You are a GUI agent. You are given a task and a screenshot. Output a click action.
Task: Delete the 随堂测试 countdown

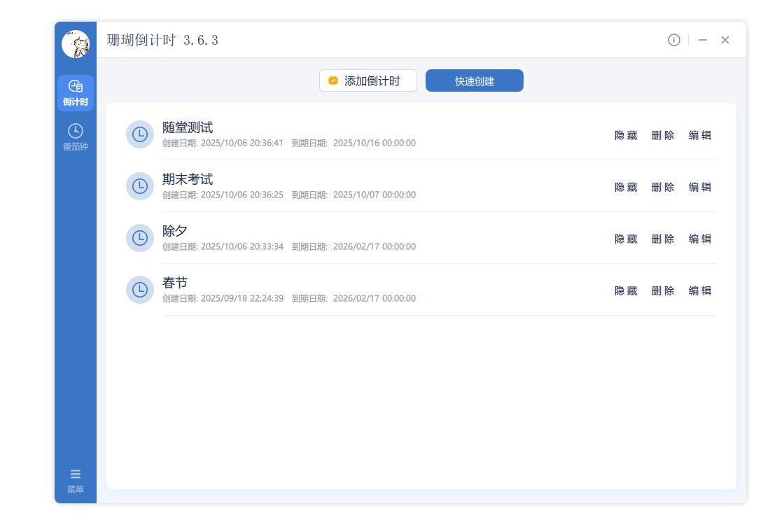click(x=663, y=136)
